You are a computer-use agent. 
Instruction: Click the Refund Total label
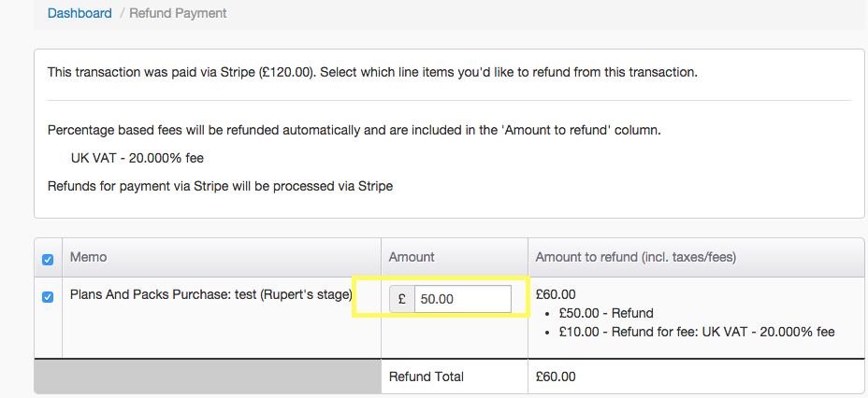click(x=427, y=377)
